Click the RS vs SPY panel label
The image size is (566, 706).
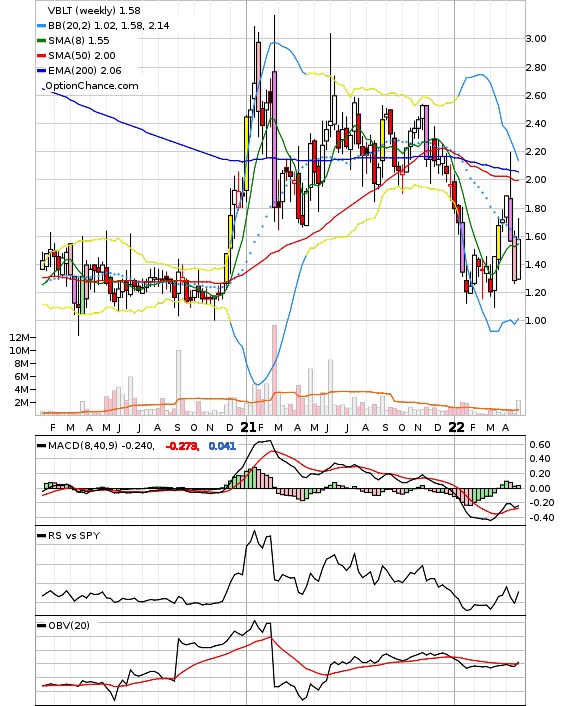[x=74, y=536]
